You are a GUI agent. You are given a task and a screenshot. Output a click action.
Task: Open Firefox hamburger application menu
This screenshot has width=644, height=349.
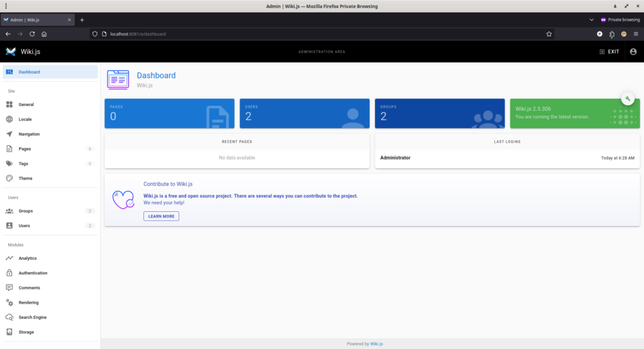click(635, 34)
